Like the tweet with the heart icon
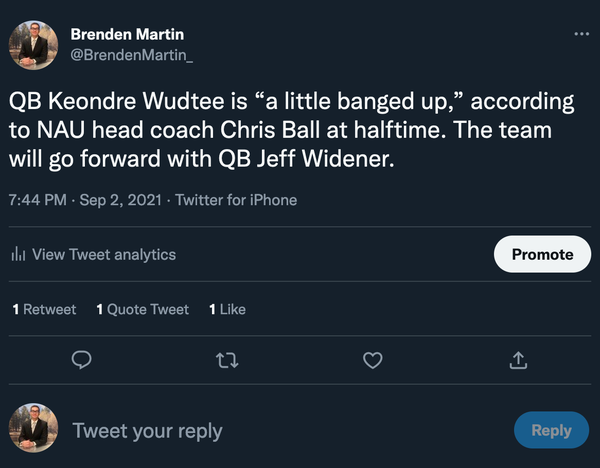 373,360
